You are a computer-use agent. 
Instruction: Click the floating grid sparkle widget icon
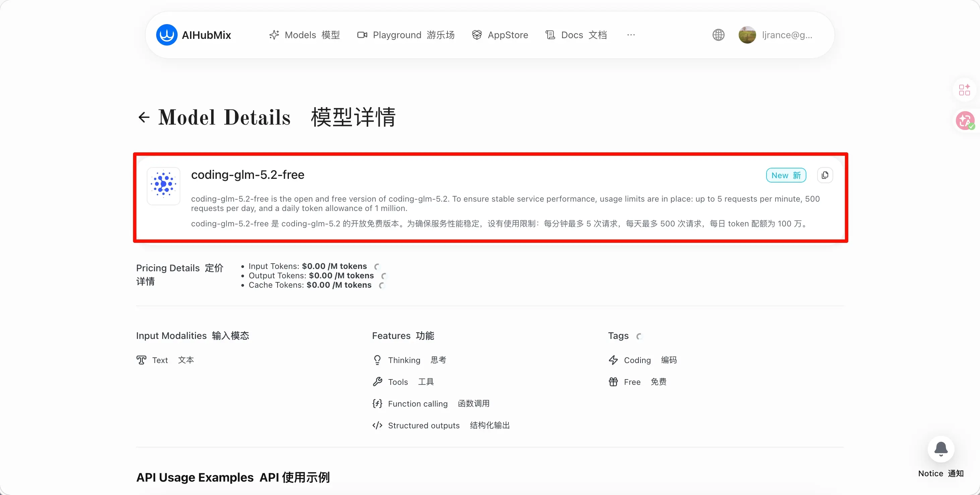point(964,90)
